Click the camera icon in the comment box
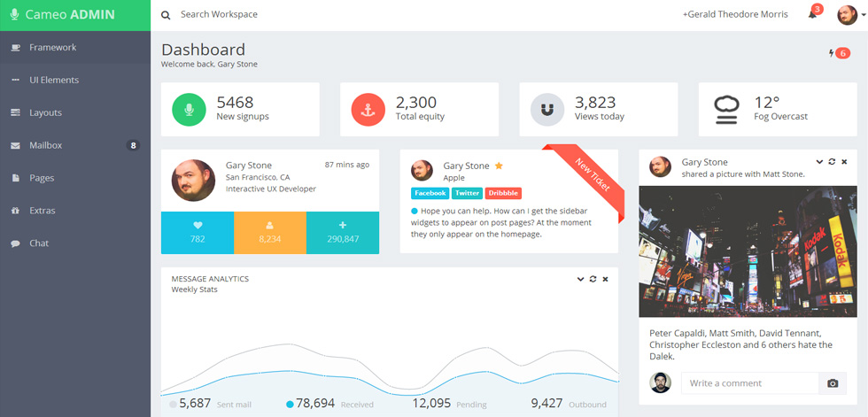 833,383
